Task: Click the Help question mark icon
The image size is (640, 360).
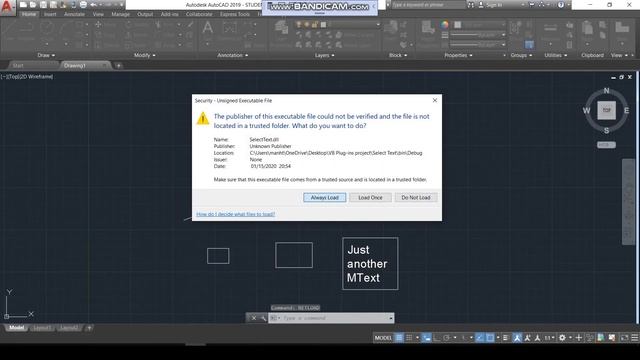Action: click(561, 5)
